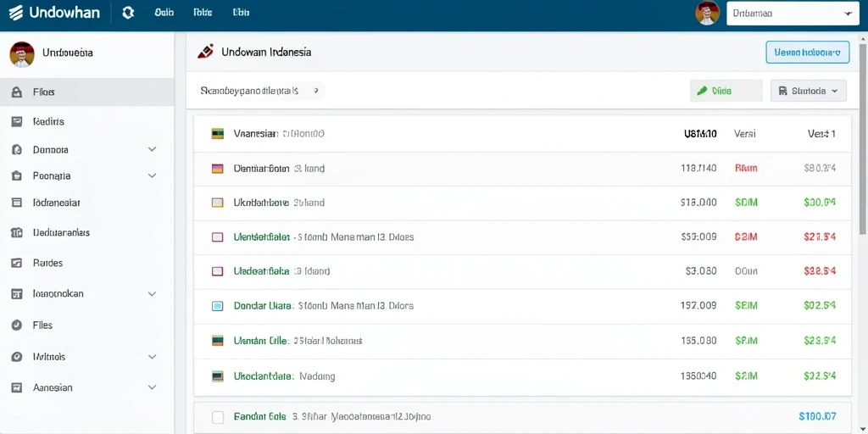Open the first top navigation menu item
Screen dimensions: 868x434
[164, 13]
